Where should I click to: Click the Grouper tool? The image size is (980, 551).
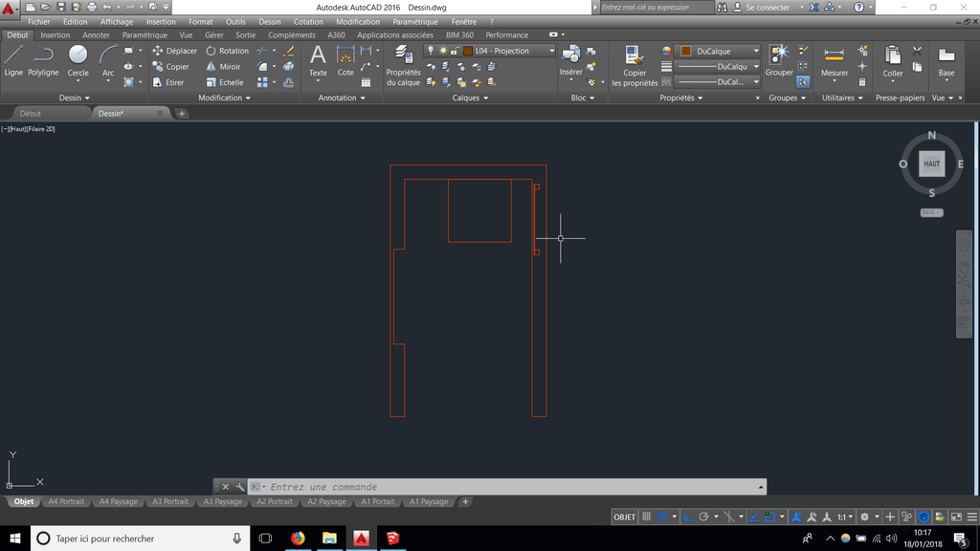tap(779, 60)
